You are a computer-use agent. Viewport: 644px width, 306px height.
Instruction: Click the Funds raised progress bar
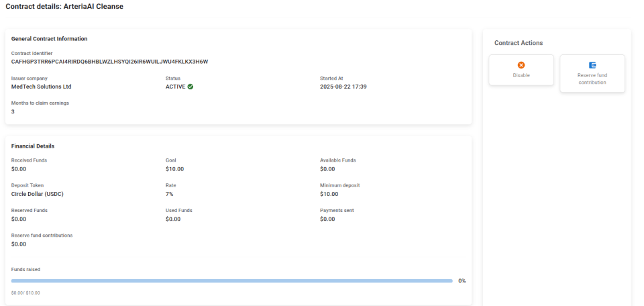coord(231,280)
